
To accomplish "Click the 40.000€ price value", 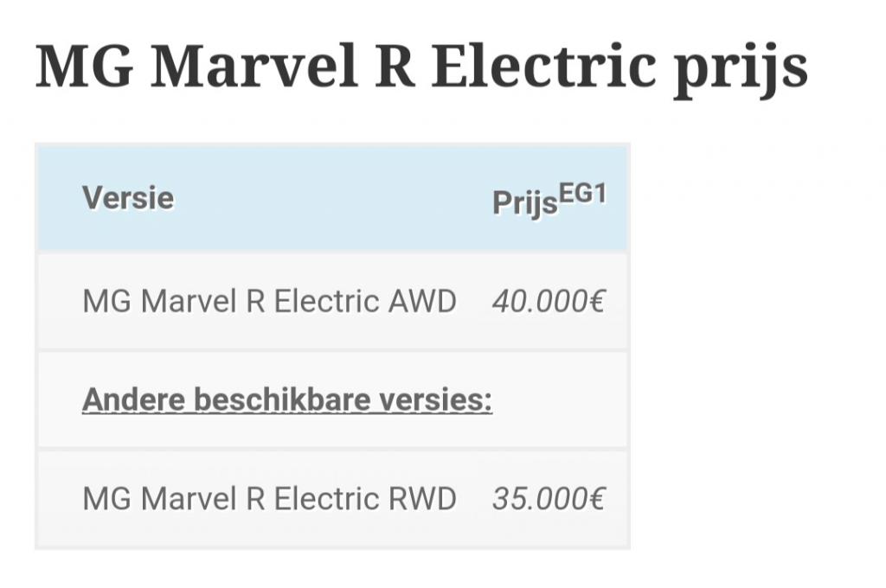I will pyautogui.click(x=548, y=301).
